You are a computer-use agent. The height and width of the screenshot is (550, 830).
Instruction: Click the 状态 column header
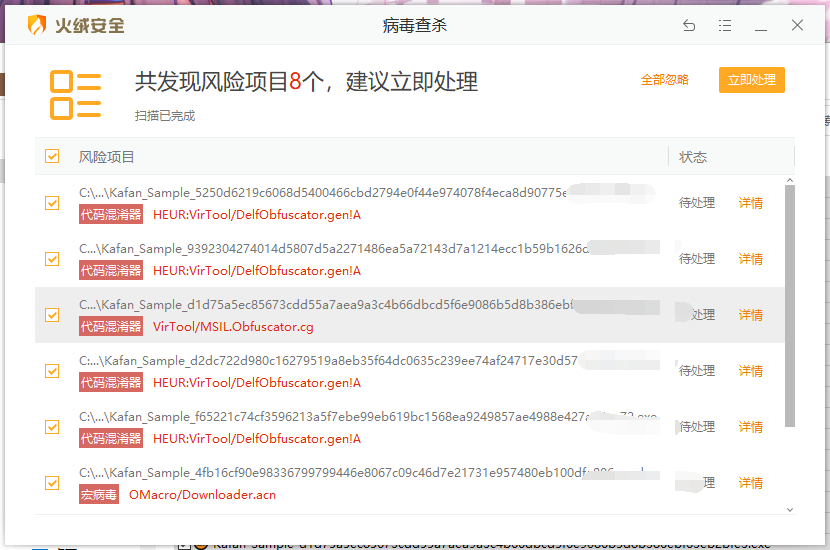[x=693, y=157]
